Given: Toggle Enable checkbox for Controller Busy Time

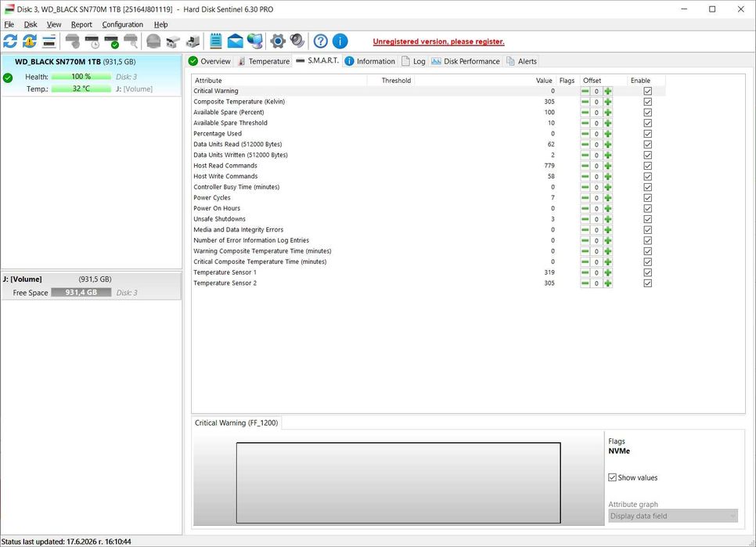Looking at the screenshot, I should point(647,187).
